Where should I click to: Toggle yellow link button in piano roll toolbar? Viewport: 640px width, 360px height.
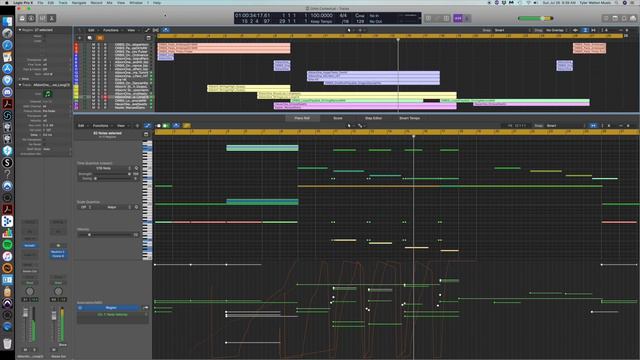point(186,126)
